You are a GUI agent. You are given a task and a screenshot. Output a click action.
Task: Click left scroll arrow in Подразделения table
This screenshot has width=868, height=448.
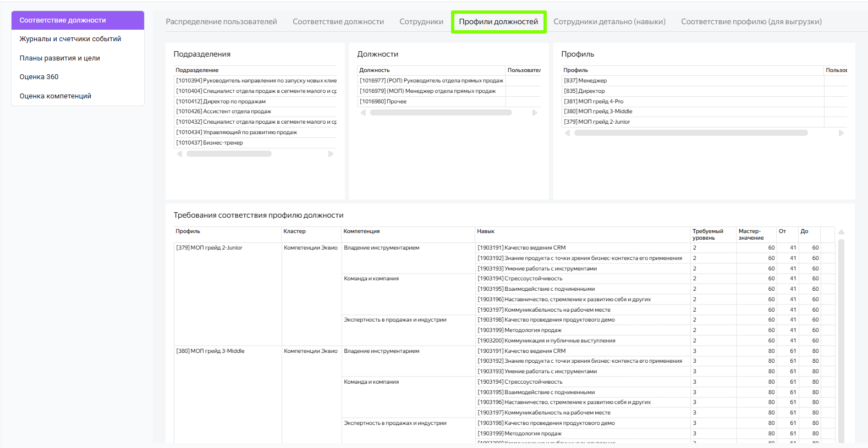point(179,154)
